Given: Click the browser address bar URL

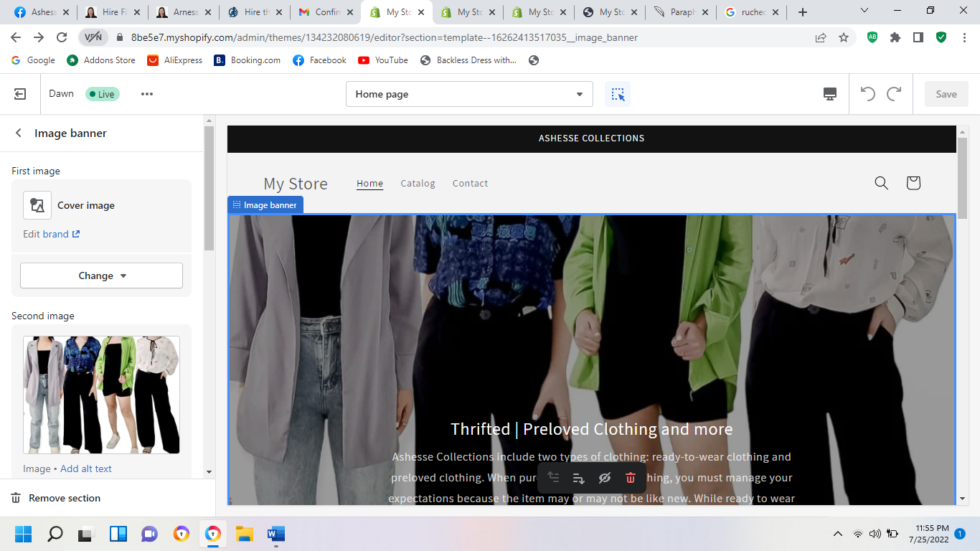Looking at the screenshot, I should 385,37.
